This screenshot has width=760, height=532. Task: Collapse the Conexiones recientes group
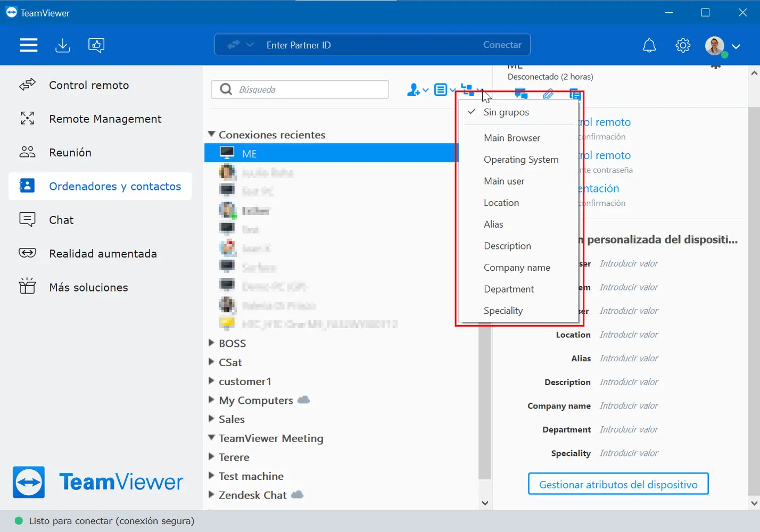coord(211,135)
